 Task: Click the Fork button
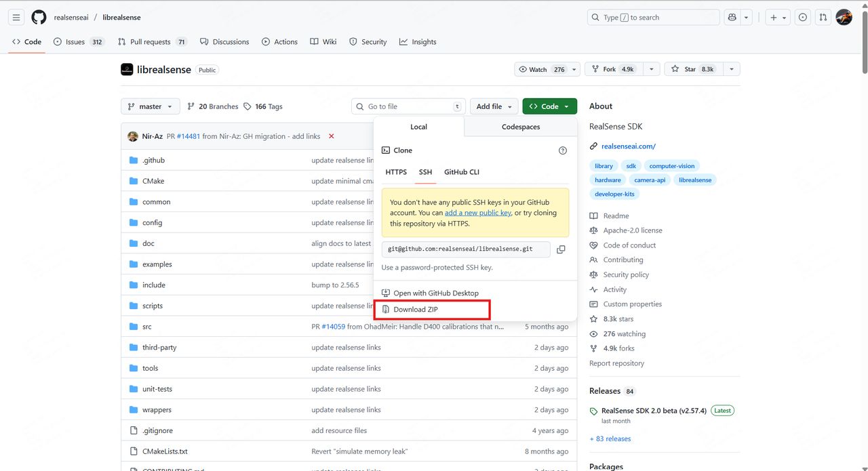point(613,69)
